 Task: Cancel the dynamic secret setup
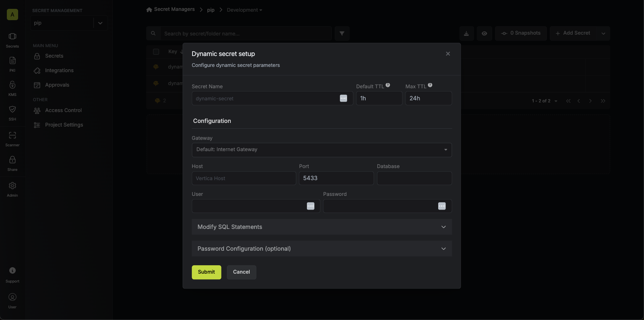coord(242,272)
